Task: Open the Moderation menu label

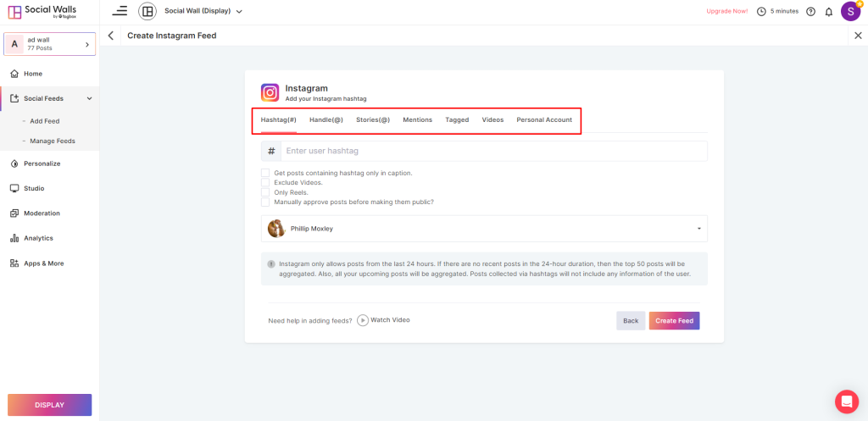Action: [42, 213]
